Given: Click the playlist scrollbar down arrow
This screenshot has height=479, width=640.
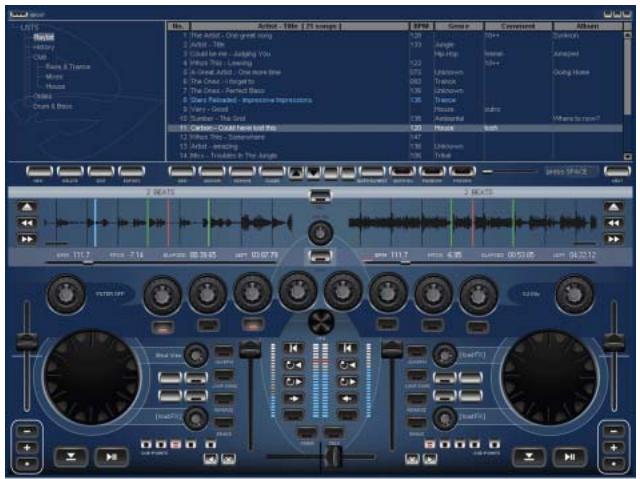Looking at the screenshot, I should click(x=627, y=156).
